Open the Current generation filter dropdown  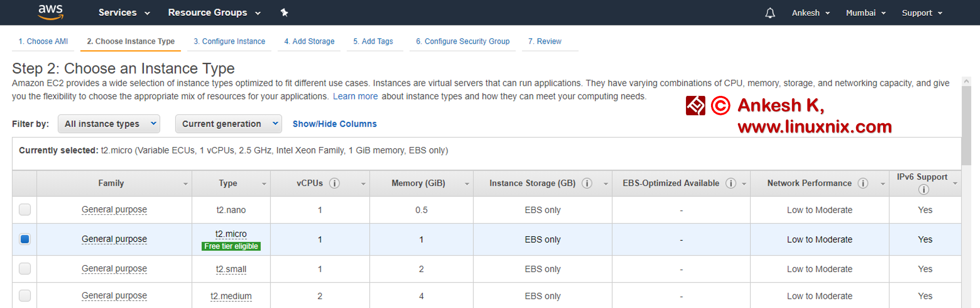point(228,124)
